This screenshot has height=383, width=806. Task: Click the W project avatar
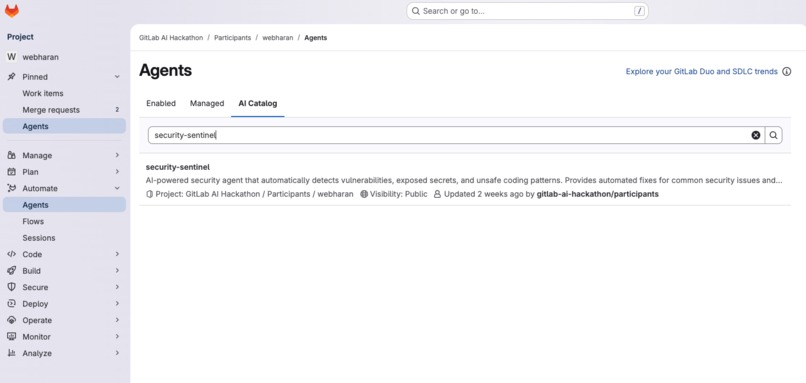click(x=11, y=57)
